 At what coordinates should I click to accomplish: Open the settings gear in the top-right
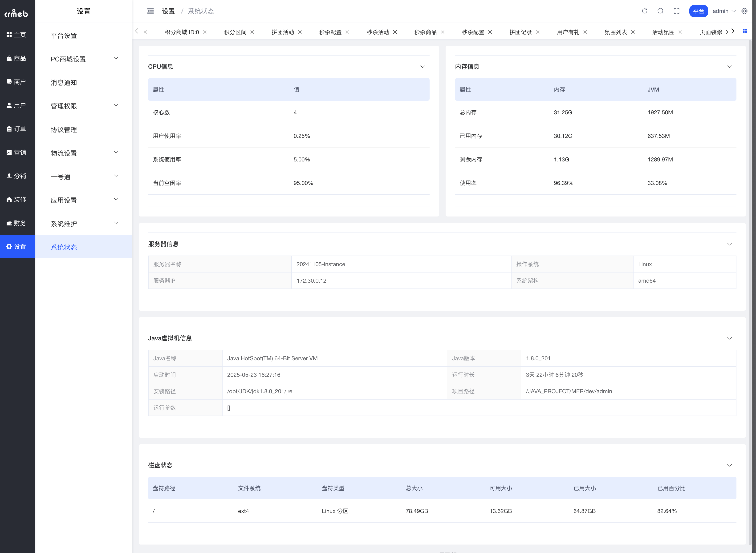click(744, 11)
